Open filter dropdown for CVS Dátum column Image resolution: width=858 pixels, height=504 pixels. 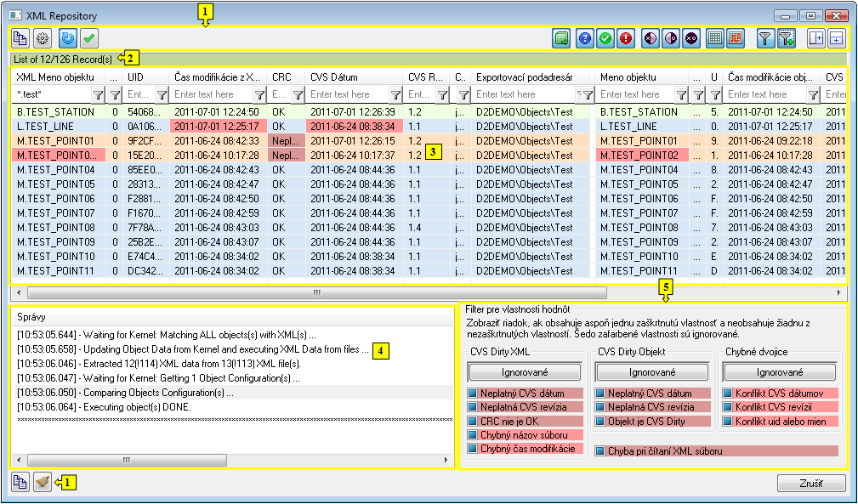[x=394, y=94]
